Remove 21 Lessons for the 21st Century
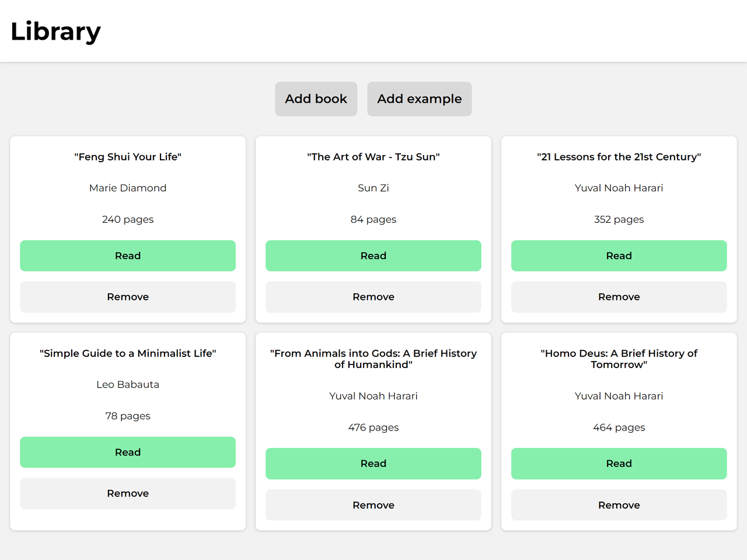Screen dimensions: 747x560 [619, 297]
